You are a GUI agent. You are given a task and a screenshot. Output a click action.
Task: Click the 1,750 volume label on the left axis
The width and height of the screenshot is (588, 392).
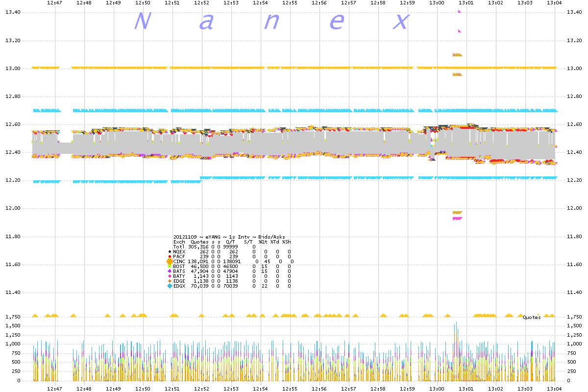[x=12, y=317]
